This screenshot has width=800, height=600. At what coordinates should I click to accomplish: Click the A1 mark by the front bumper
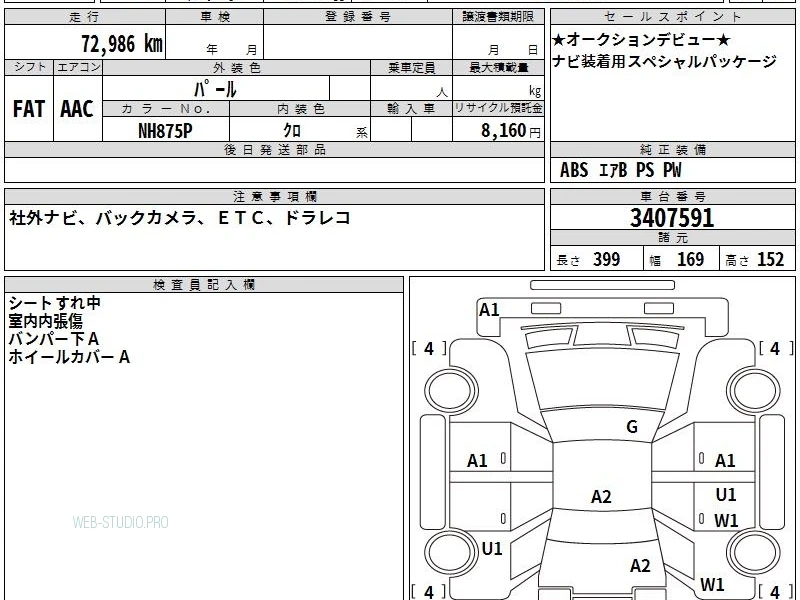tap(489, 310)
